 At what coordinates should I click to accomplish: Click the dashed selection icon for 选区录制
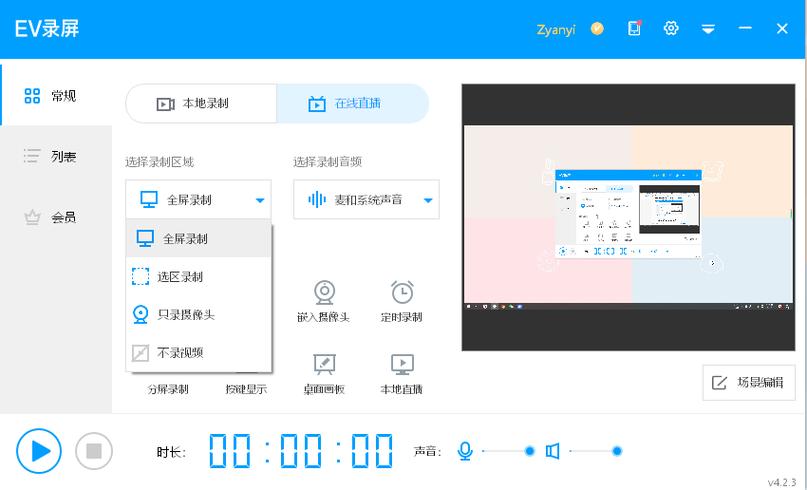[x=141, y=276]
